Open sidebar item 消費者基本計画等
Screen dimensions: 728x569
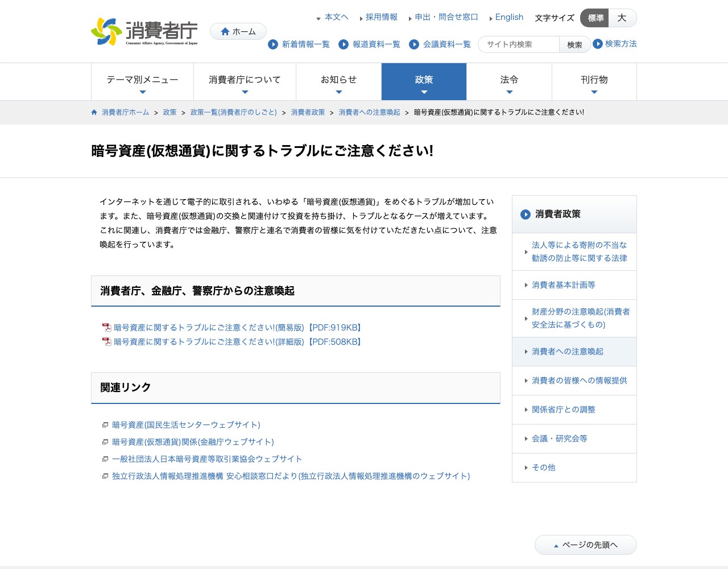pyautogui.click(x=574, y=285)
